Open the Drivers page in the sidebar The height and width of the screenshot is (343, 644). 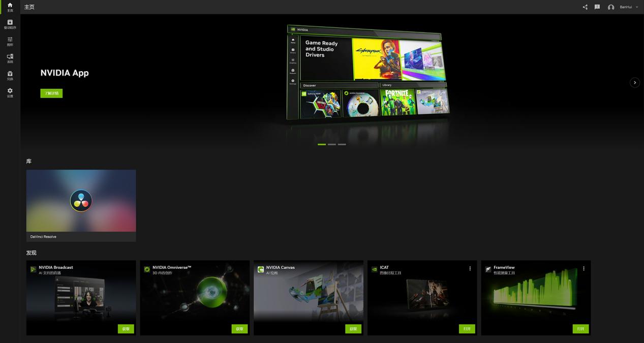10,24
